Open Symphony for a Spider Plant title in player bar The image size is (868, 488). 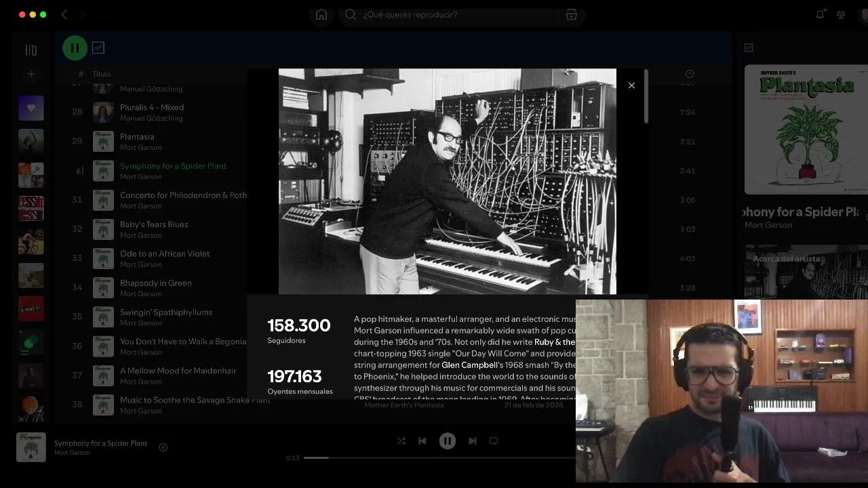100,443
